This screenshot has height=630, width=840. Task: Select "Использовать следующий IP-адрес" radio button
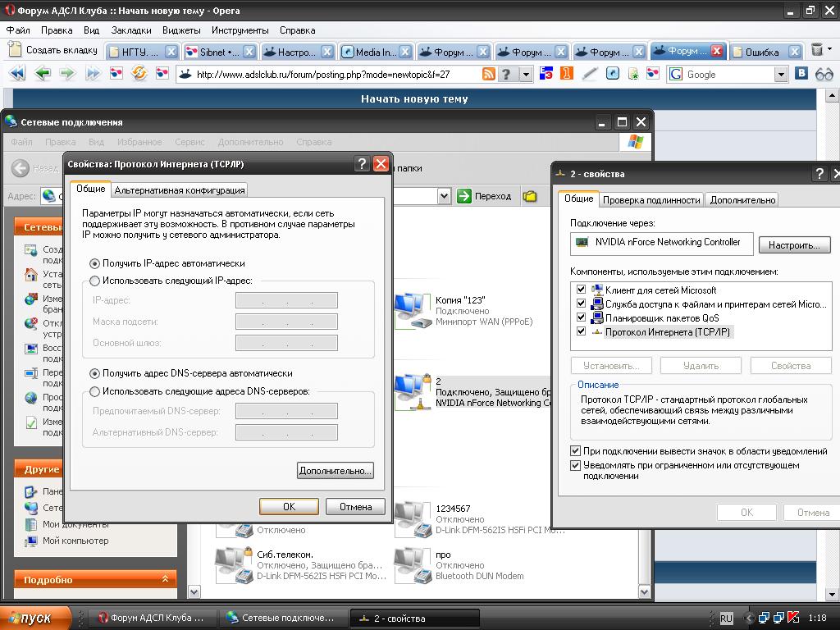click(95, 281)
